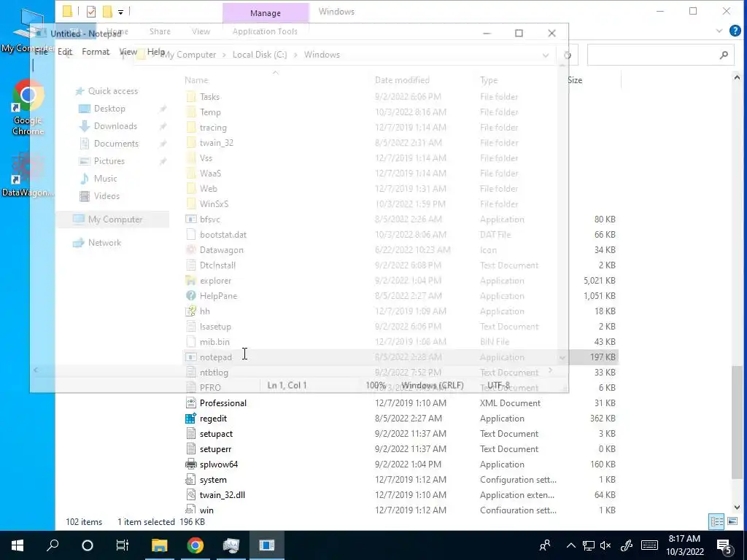Viewport: 747px width, 560px height.
Task: Switch to File Explorer taskbar icon
Action: [x=160, y=545]
